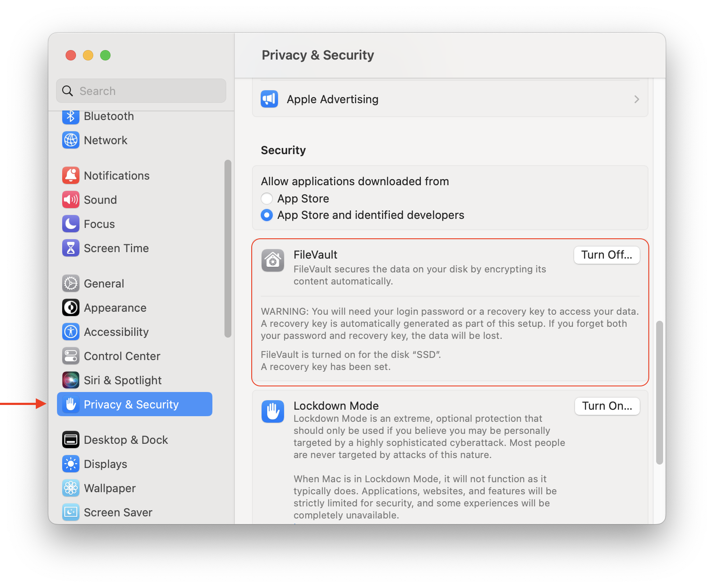The image size is (714, 588).
Task: Choose Control Center in the sidebar
Action: point(135,356)
